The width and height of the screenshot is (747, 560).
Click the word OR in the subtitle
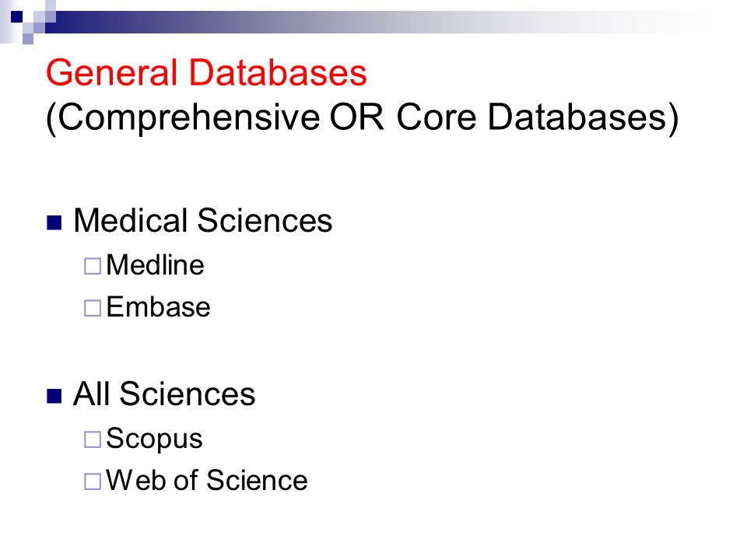click(x=356, y=117)
